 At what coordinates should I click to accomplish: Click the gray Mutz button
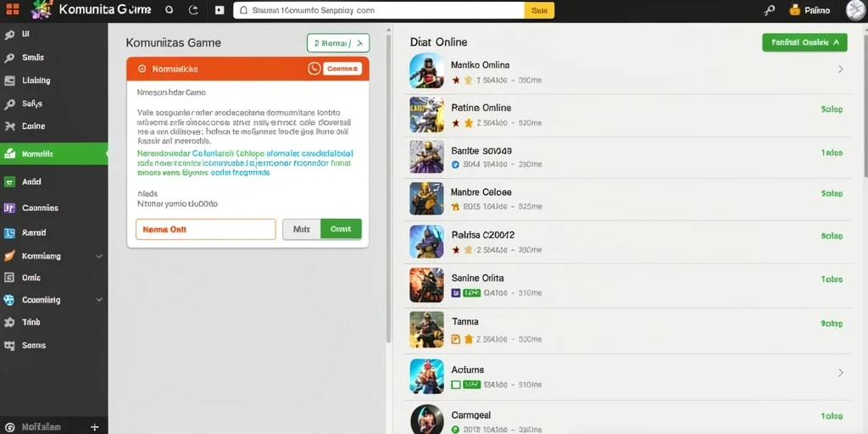(302, 229)
